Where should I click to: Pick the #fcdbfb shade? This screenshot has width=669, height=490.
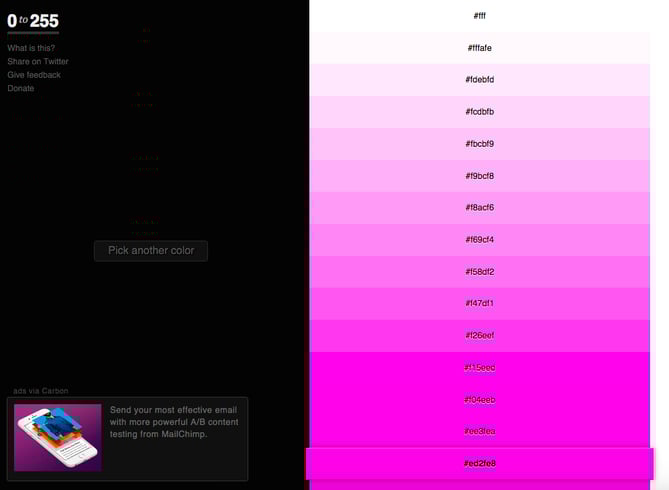coord(480,112)
